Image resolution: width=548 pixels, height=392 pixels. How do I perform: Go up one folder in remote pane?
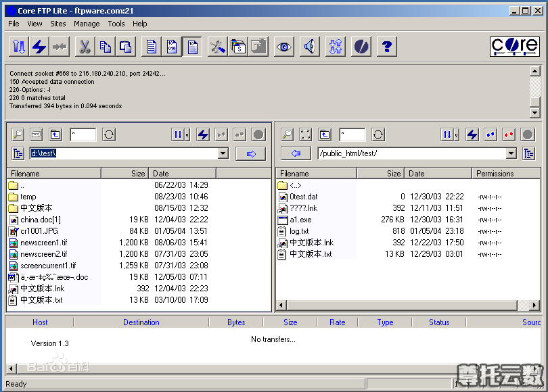coord(325,134)
